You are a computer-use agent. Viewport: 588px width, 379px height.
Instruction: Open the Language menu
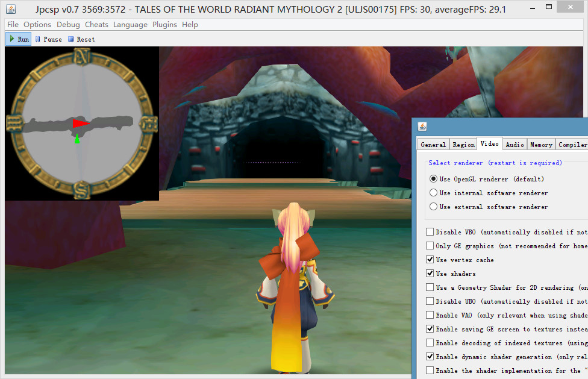tap(130, 25)
